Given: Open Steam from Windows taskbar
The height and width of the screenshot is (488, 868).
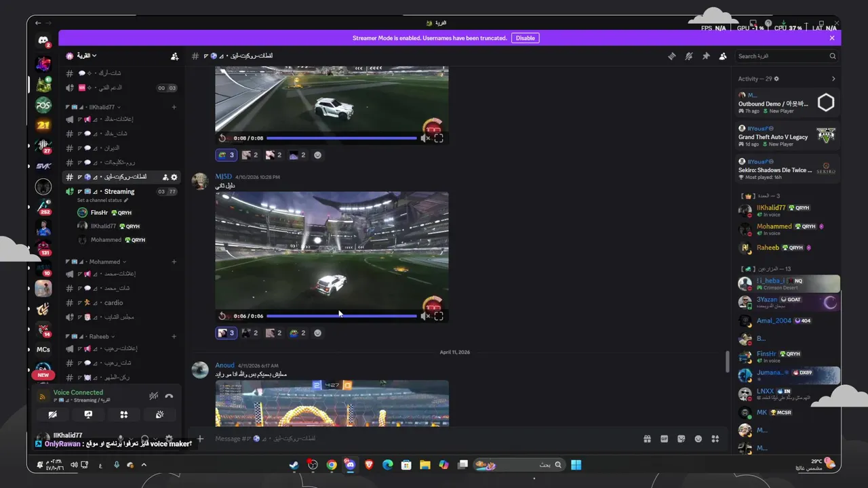Looking at the screenshot, I should tap(294, 465).
